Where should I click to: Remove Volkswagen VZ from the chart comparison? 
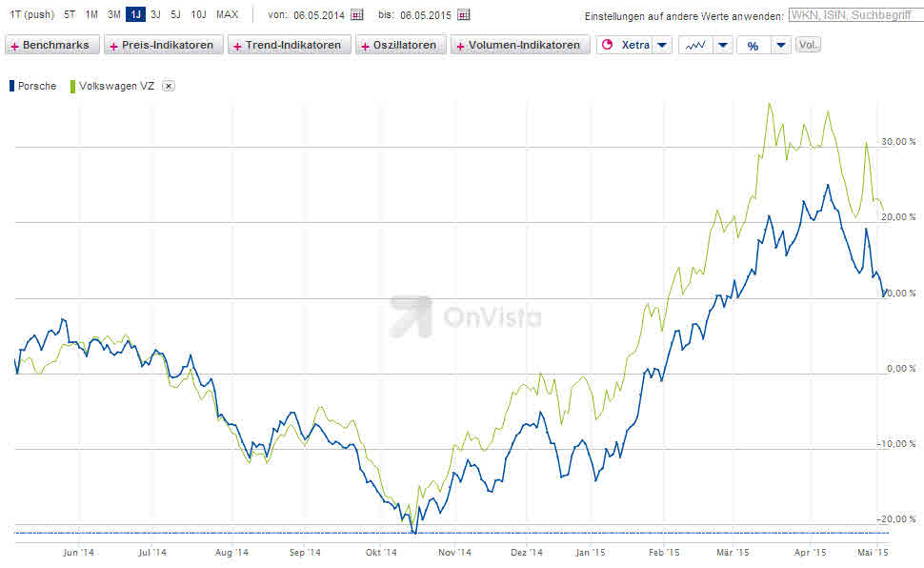click(168, 85)
